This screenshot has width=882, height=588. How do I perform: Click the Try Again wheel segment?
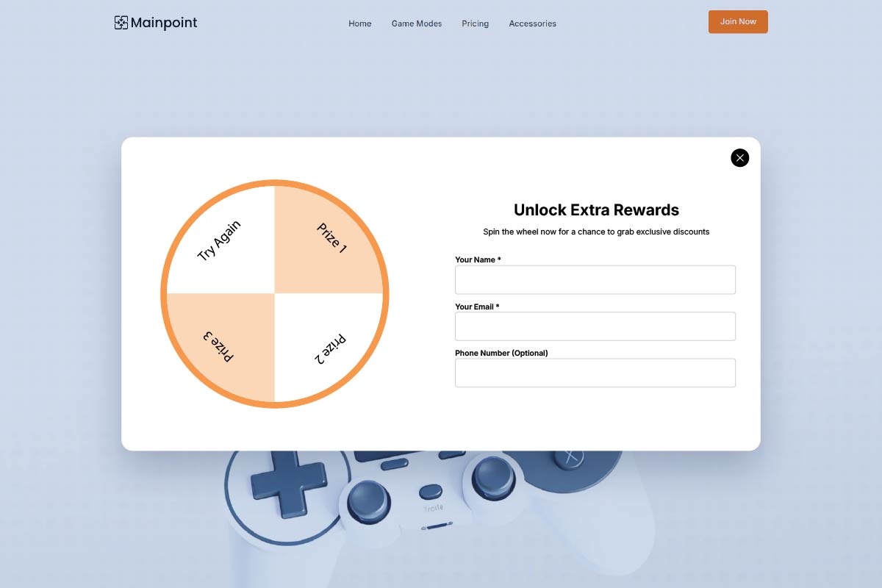220,240
